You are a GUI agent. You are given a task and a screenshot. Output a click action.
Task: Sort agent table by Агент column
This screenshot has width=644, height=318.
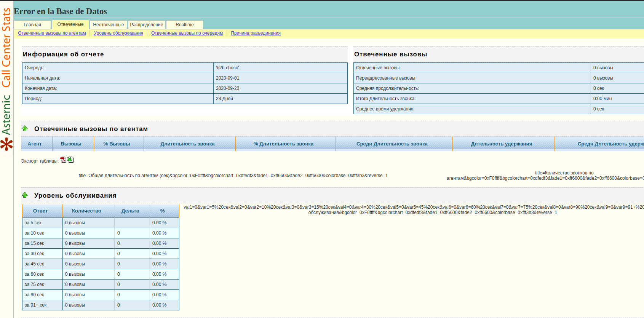35,144
